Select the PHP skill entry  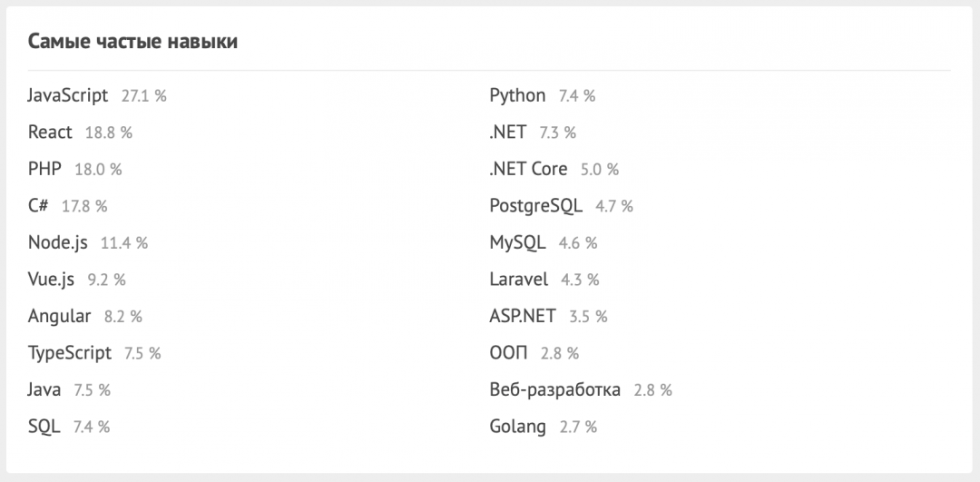(x=44, y=169)
